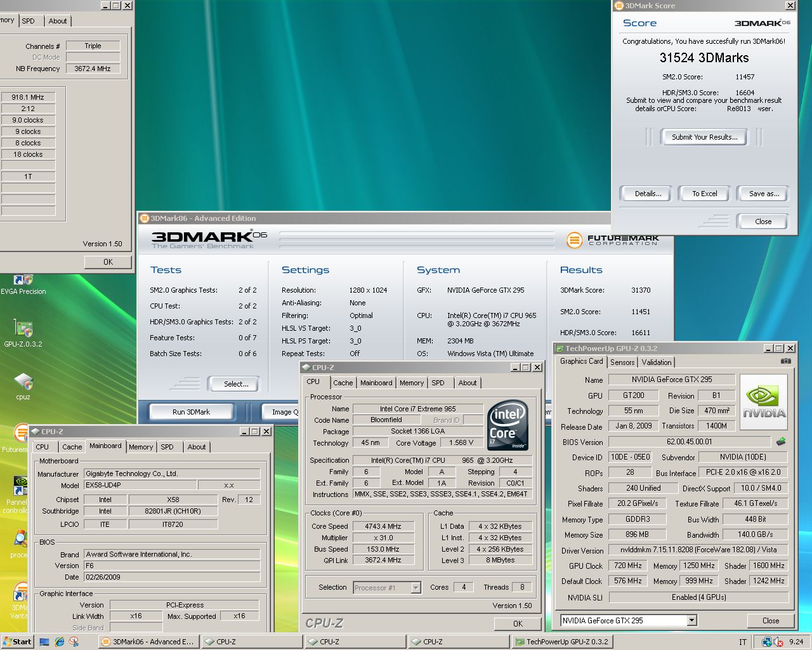This screenshot has width=812, height=650.
Task: Click the NB Frequency 3672.4 MHz field
Action: [x=93, y=69]
